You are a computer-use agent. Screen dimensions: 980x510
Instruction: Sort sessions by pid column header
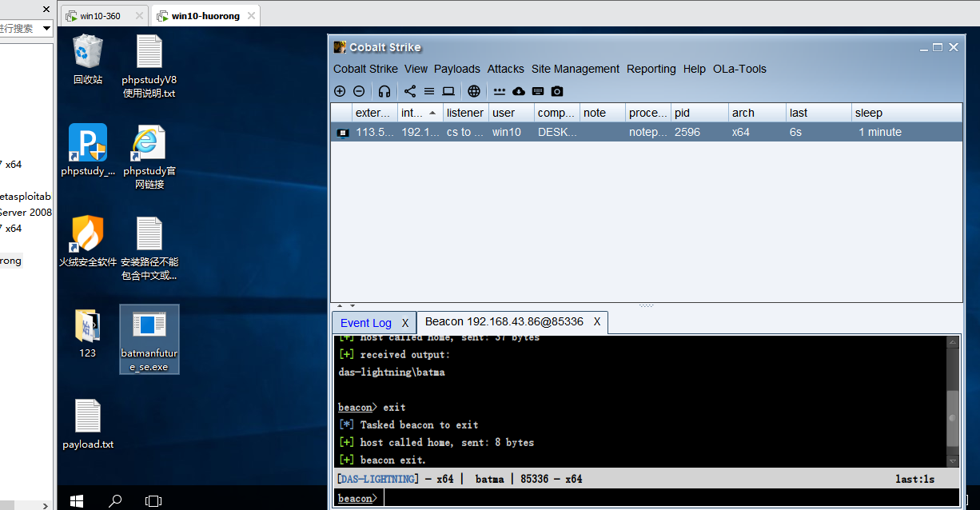(699, 113)
